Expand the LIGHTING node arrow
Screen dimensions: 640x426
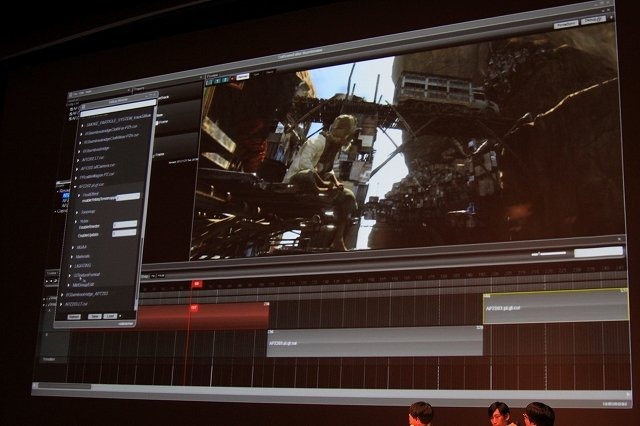click(x=71, y=266)
